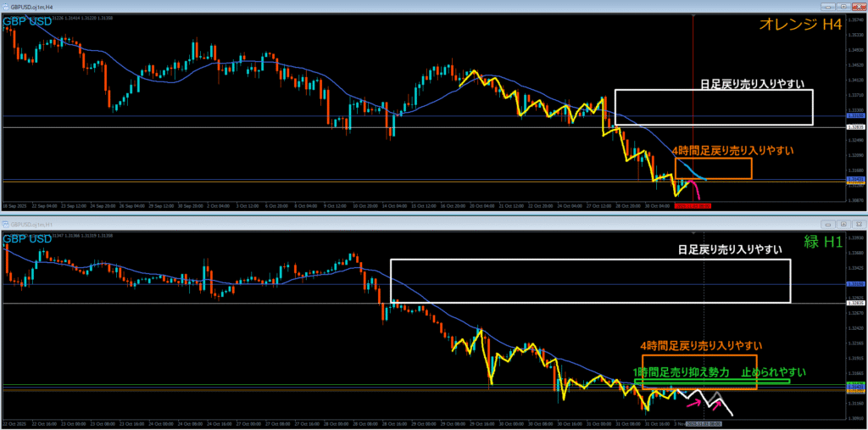The height and width of the screenshot is (430, 868).
Task: Close the GBPUSD H1 chart window
Action: click(859, 225)
